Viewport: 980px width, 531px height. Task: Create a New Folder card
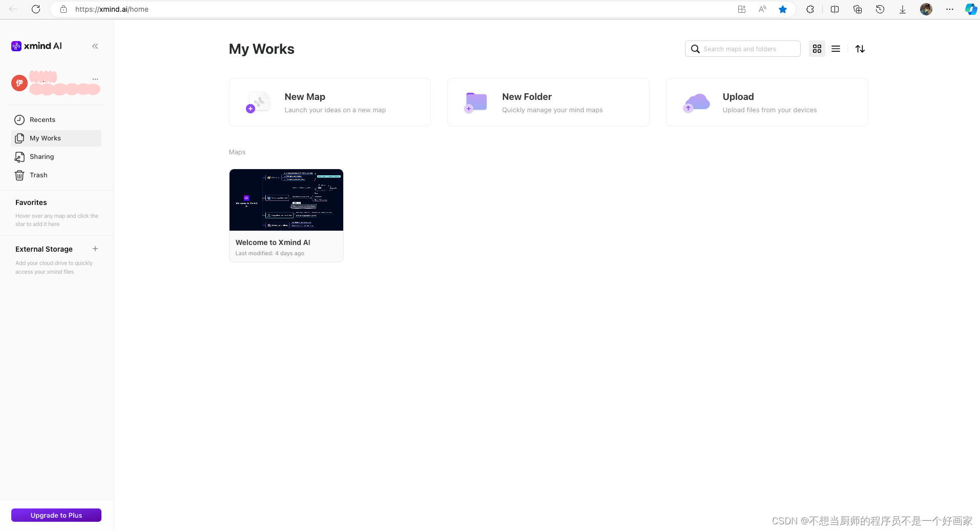click(548, 103)
